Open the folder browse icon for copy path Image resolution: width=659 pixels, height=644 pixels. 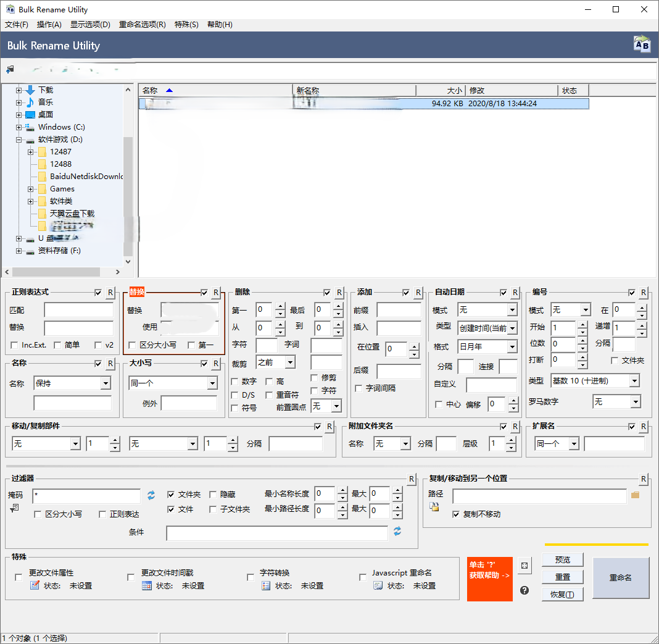pos(635,495)
